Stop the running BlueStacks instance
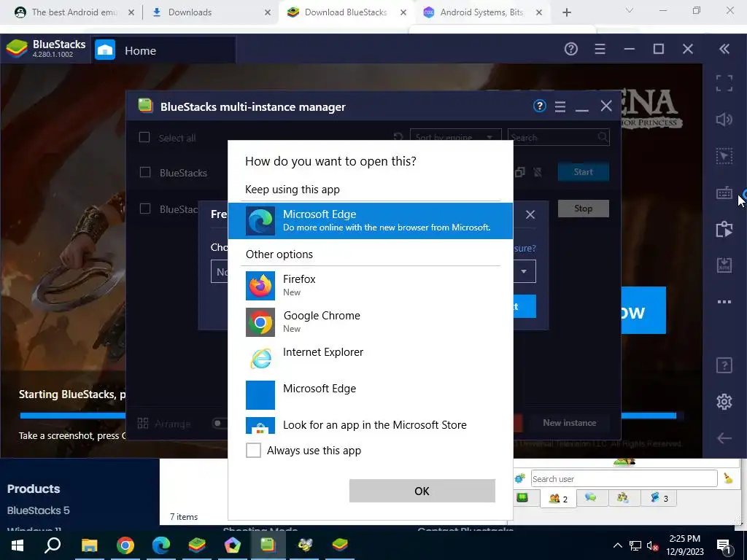This screenshot has height=560, width=747. tap(583, 208)
